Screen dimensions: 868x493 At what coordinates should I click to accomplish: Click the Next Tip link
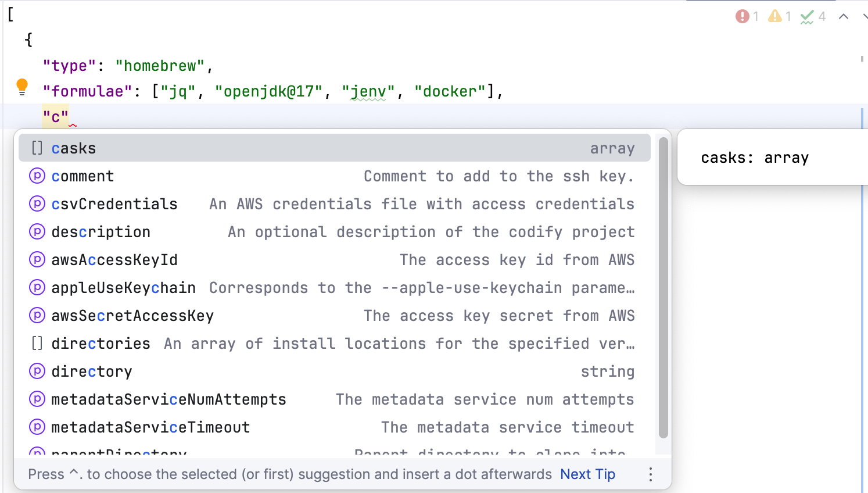(x=587, y=474)
